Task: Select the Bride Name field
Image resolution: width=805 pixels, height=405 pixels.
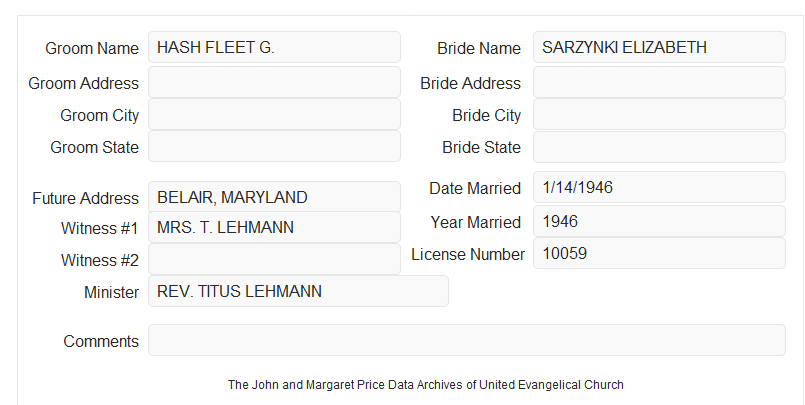Action: 659,47
